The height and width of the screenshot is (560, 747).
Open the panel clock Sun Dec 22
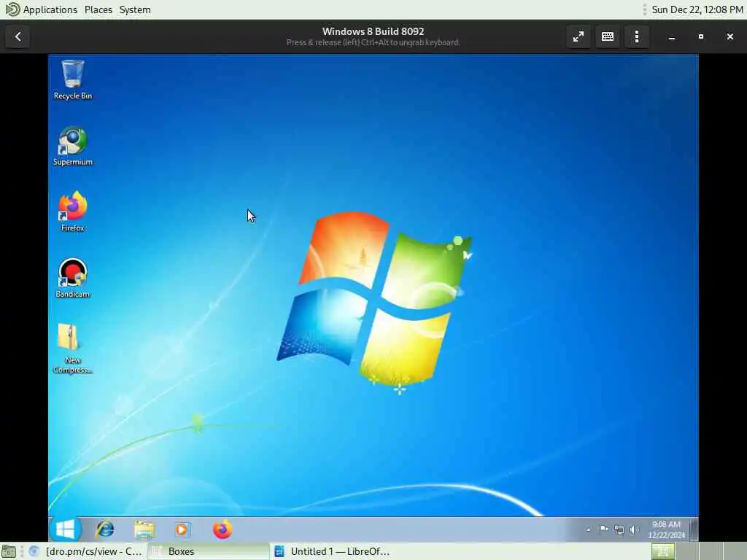point(697,9)
